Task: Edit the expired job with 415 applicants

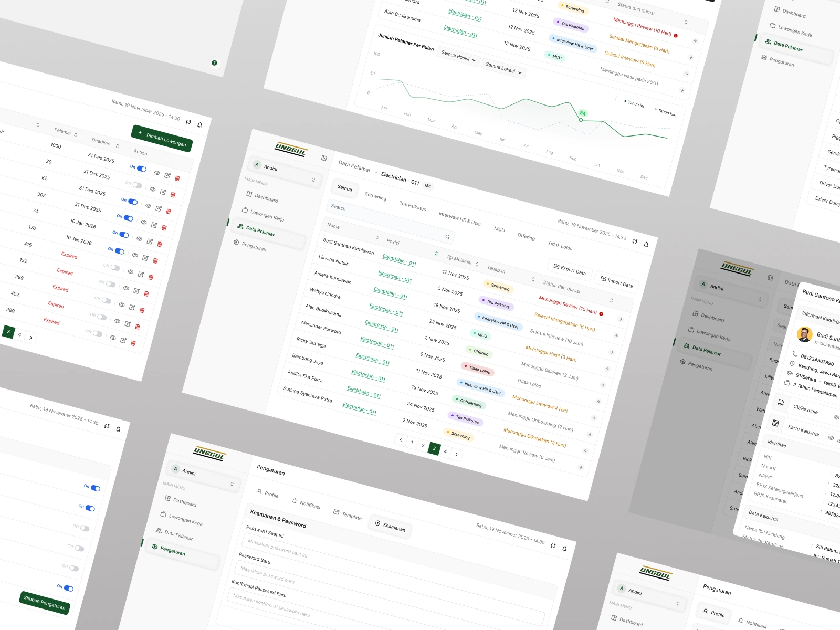Action: point(141,274)
